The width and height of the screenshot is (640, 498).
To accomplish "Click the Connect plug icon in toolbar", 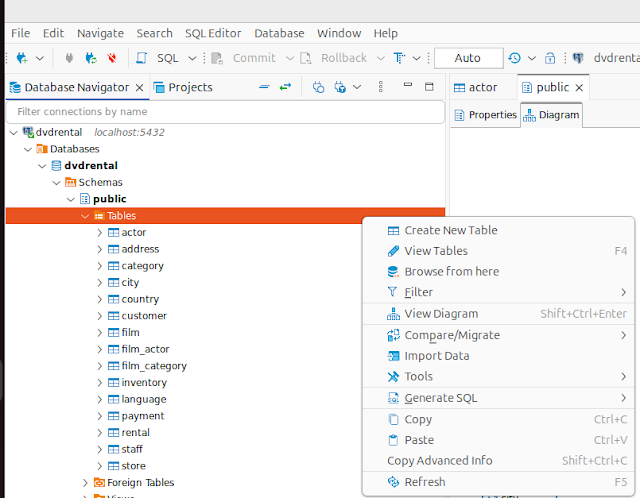I will 69,58.
